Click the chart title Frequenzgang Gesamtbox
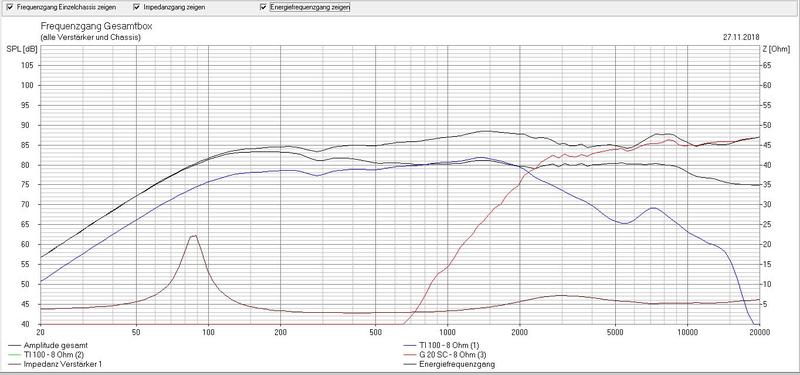This screenshot has width=800, height=375. [x=96, y=27]
